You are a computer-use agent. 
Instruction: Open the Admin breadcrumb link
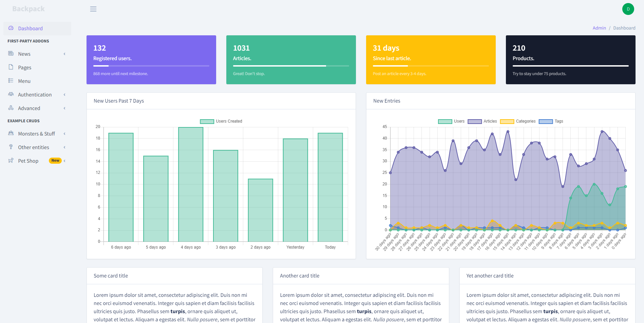point(599,28)
